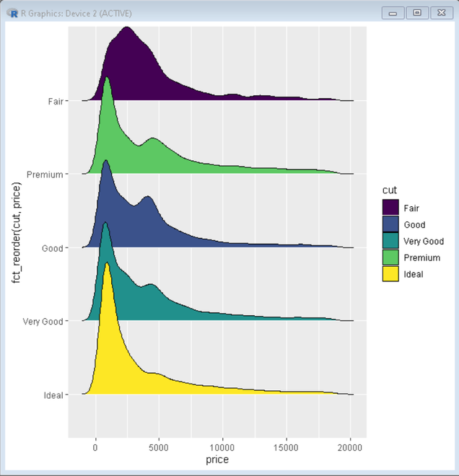Click the Good blue legend swatch
The width and height of the screenshot is (459, 476).
(x=390, y=224)
